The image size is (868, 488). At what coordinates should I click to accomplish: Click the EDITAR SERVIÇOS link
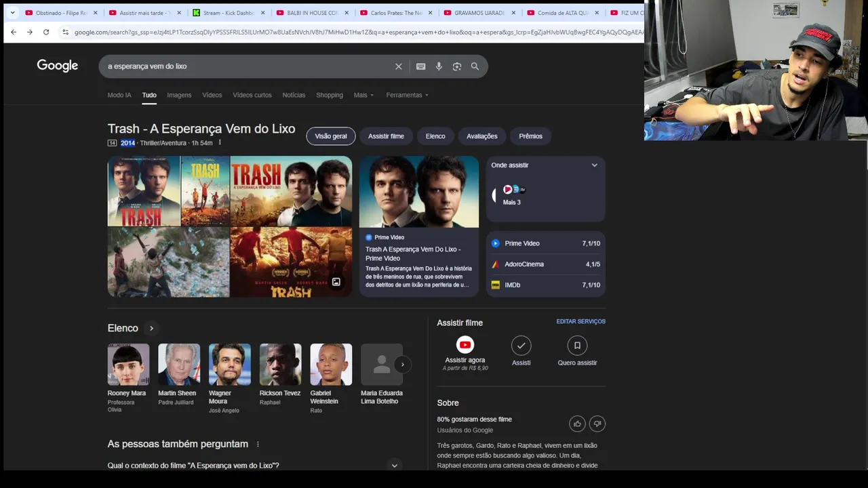pyautogui.click(x=581, y=321)
